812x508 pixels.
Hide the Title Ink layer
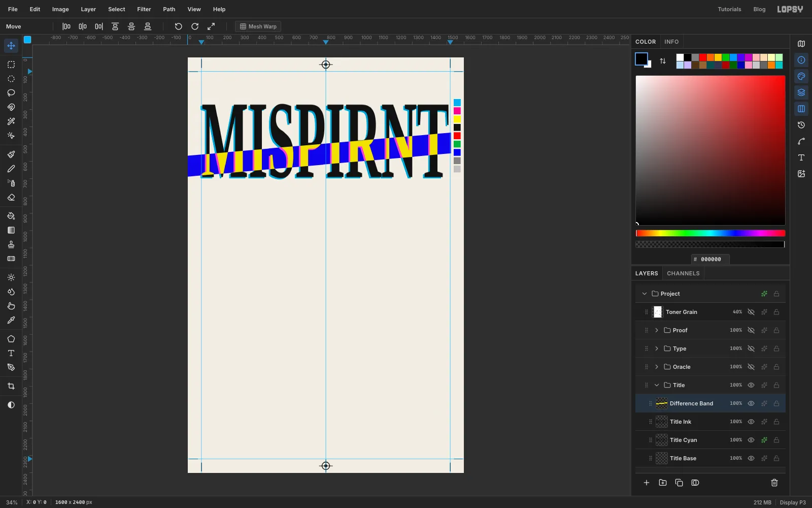tap(751, 422)
